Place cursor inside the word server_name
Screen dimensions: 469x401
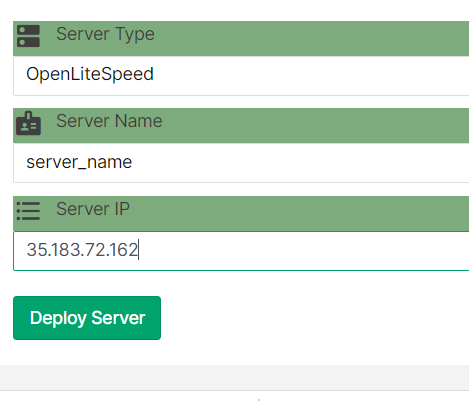pos(79,162)
